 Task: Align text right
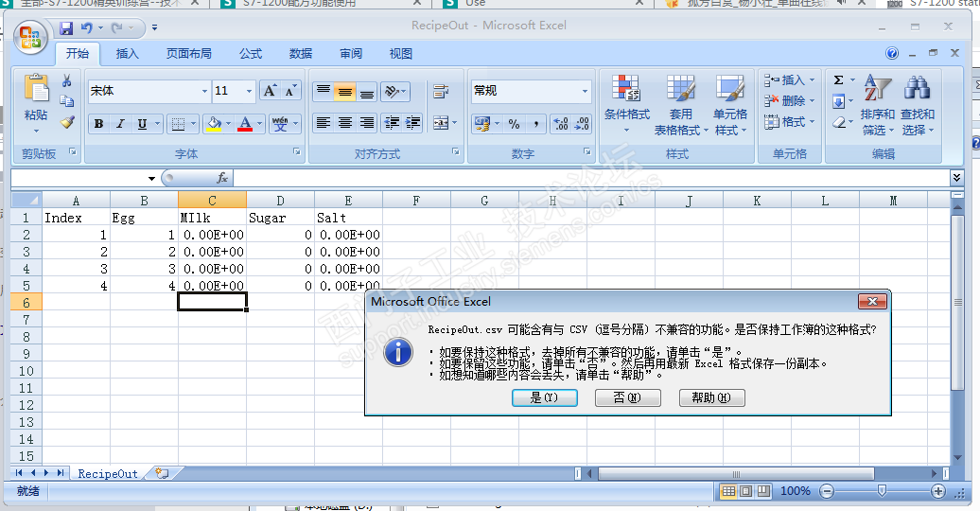[367, 123]
